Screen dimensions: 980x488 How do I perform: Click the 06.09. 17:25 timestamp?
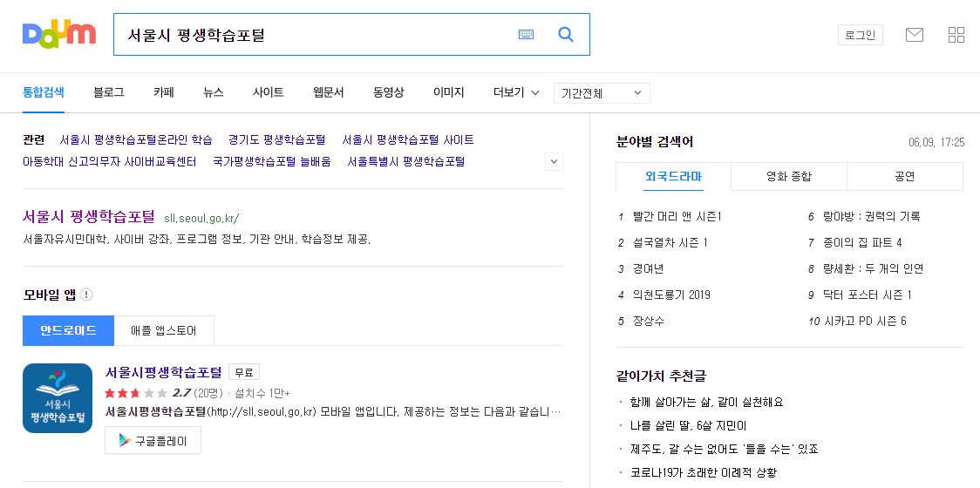(936, 142)
